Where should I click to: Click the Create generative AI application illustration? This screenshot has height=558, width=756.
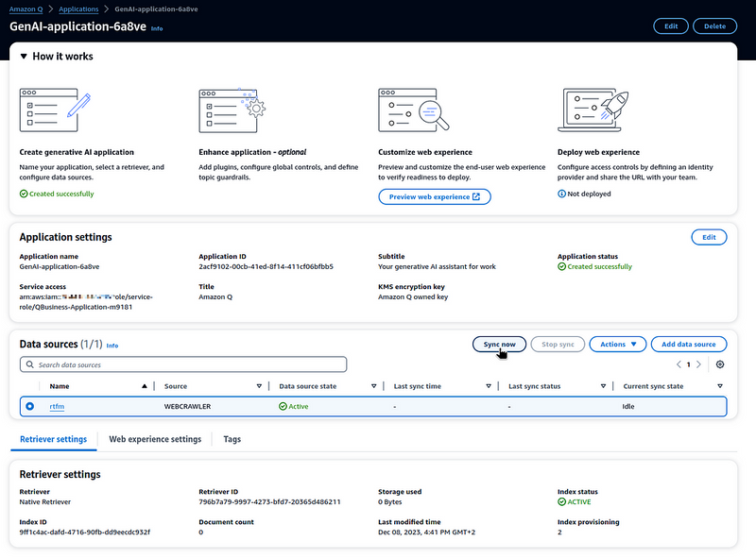[55, 110]
